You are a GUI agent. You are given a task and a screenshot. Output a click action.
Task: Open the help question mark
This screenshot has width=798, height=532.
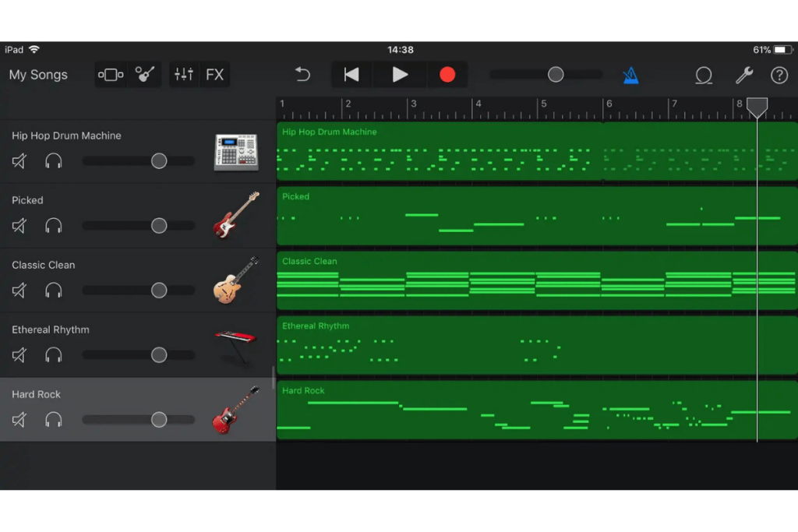point(779,76)
